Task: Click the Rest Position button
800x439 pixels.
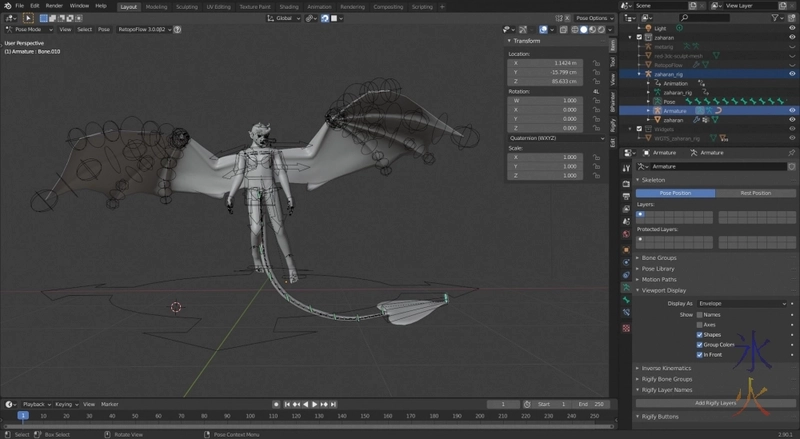Action: tap(755, 193)
